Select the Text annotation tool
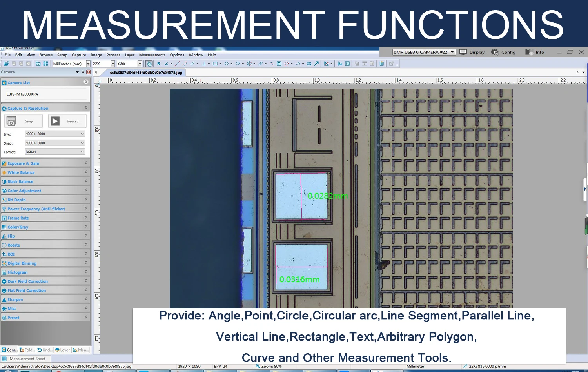The width and height of the screenshot is (588, 372). pyautogui.click(x=279, y=64)
